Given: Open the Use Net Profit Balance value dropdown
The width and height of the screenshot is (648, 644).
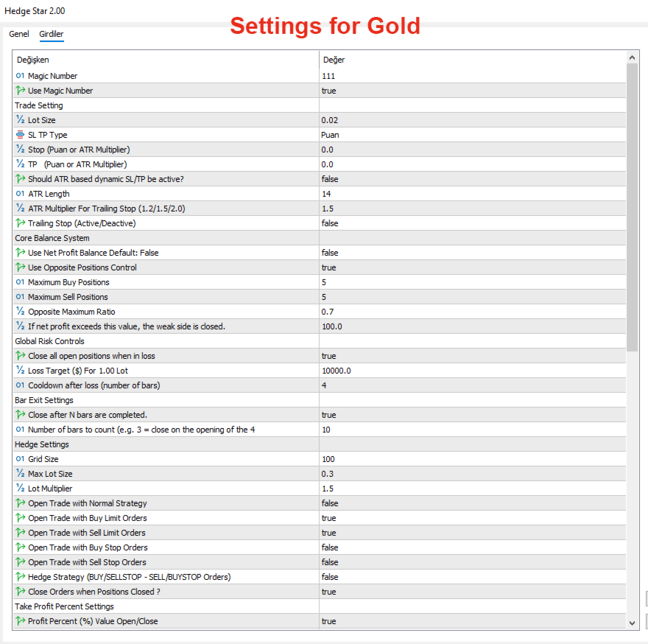Looking at the screenshot, I should click(x=471, y=253).
